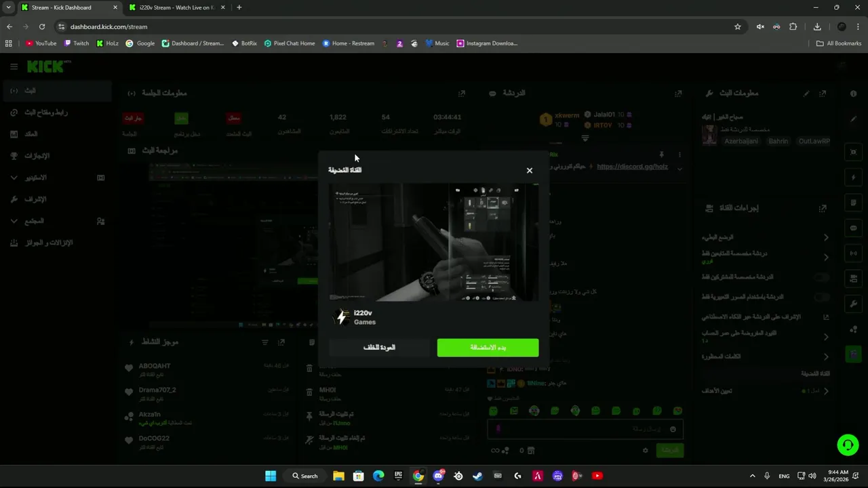This screenshot has height=488, width=868.
Task: Open AI chat moderation external link icon
Action: (x=826, y=317)
